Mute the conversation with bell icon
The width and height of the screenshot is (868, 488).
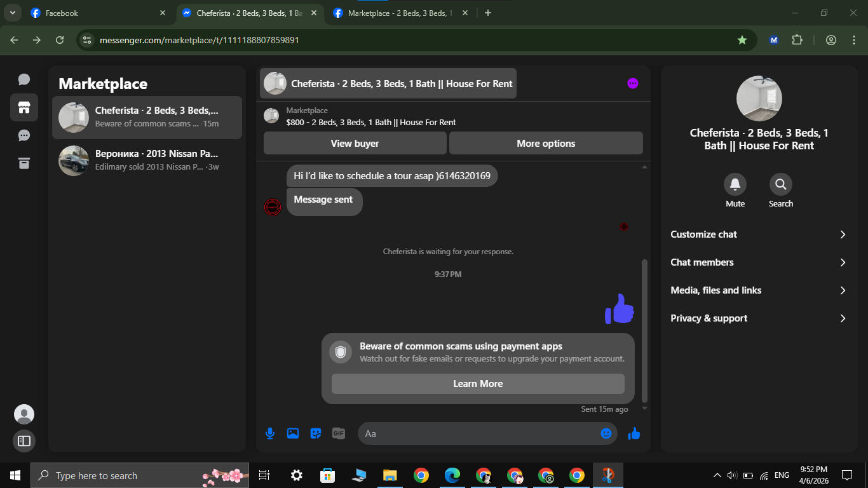pos(735,184)
